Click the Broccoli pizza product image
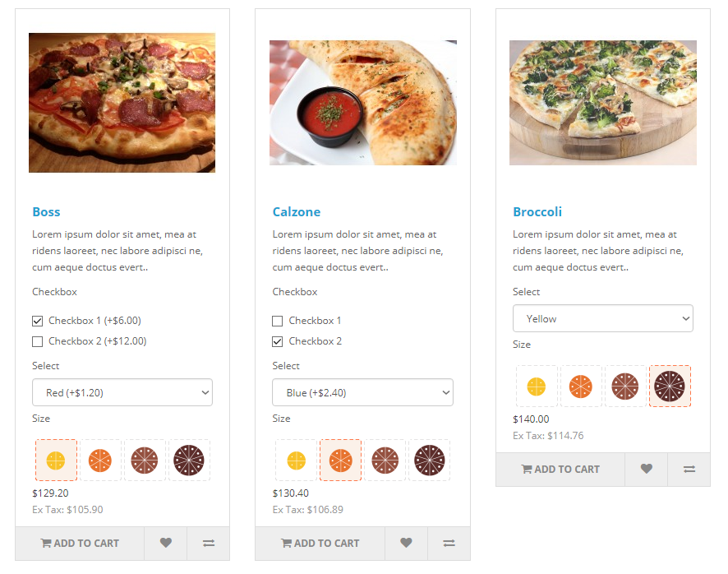Viewport: 728px width, 574px height. coord(603,103)
